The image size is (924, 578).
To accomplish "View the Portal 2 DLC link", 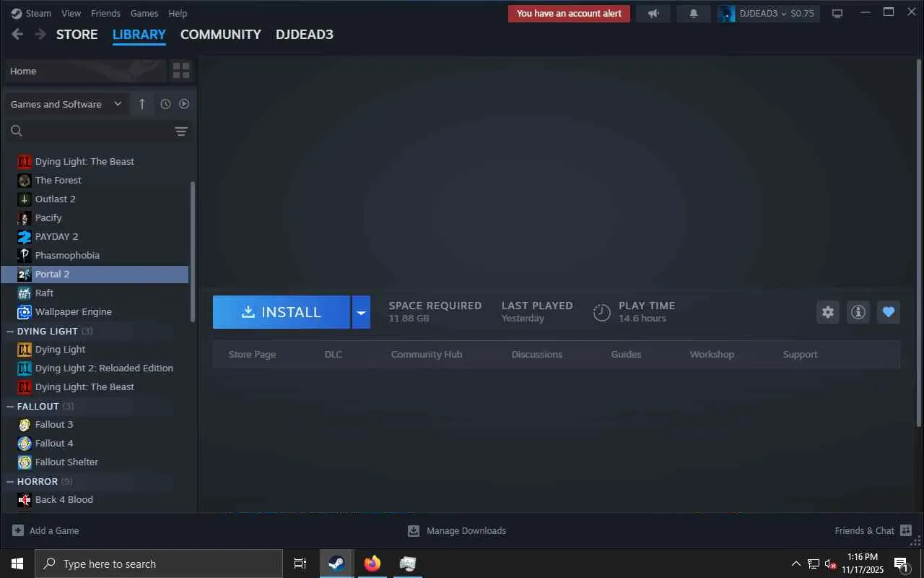I will point(334,355).
